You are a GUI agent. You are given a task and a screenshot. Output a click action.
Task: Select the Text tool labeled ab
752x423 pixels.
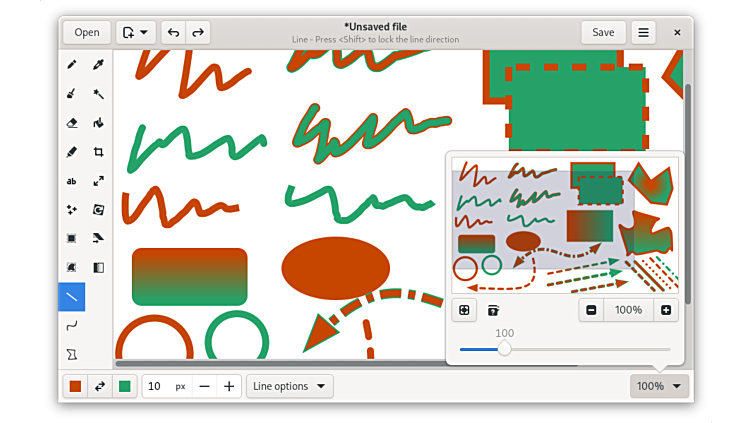(71, 181)
